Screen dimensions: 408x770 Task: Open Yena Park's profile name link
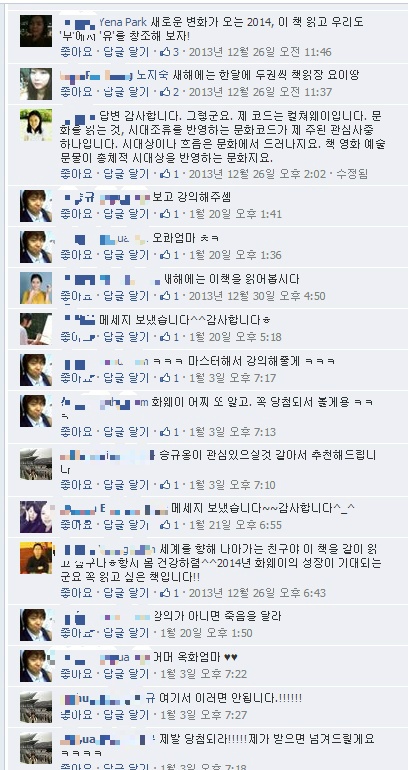click(122, 22)
